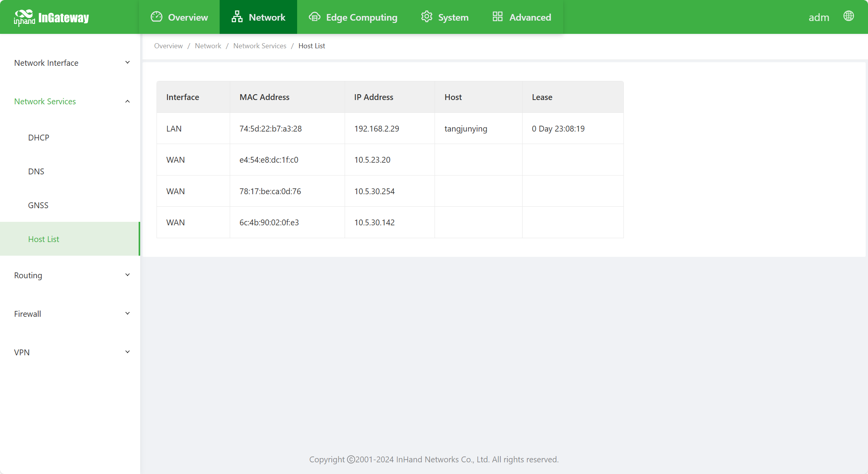The height and width of the screenshot is (474, 868).
Task: Click the globe language icon
Action: point(849,16)
